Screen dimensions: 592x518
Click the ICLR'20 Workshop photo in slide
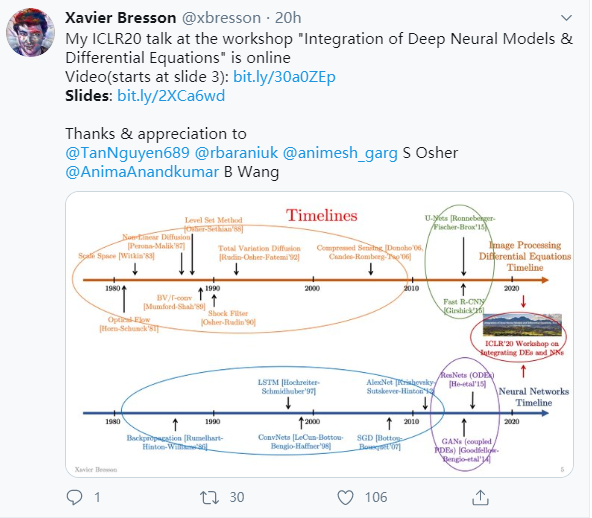coord(522,324)
